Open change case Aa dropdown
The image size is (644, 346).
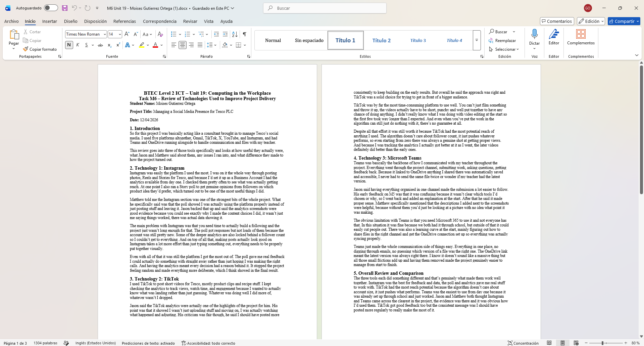point(147,34)
